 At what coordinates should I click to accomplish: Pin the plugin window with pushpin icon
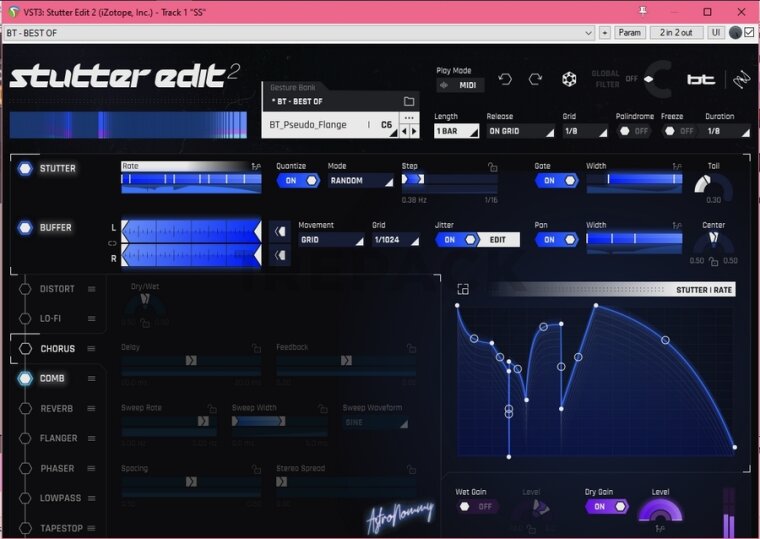(645, 11)
